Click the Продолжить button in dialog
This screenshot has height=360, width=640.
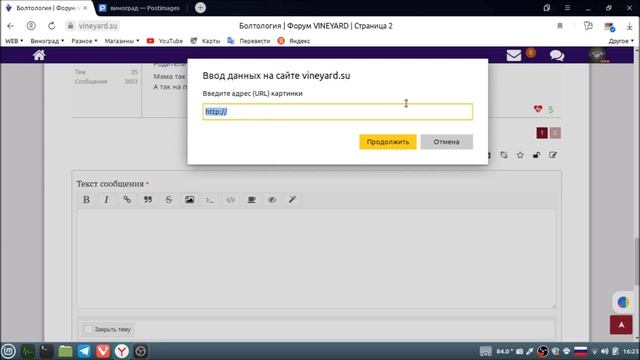click(388, 142)
